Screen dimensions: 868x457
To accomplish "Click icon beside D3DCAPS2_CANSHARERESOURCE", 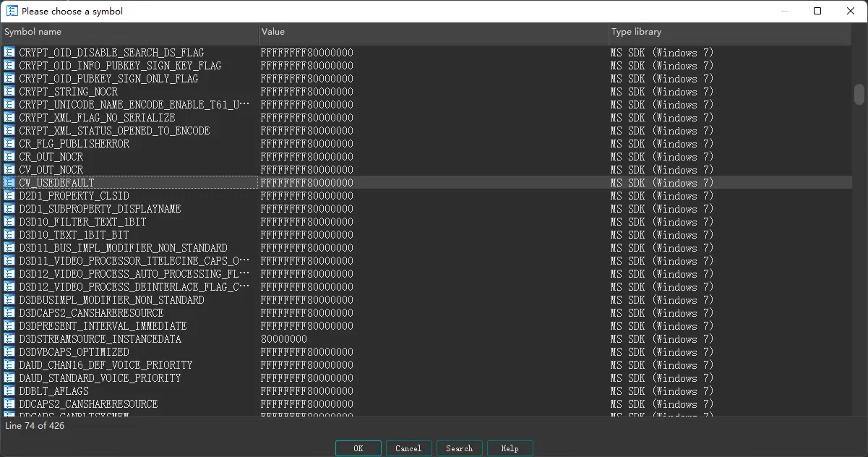I will (9, 313).
